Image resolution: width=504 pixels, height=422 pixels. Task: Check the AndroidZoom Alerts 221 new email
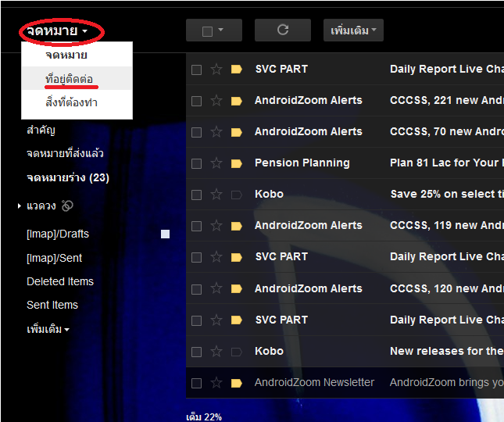click(196, 101)
